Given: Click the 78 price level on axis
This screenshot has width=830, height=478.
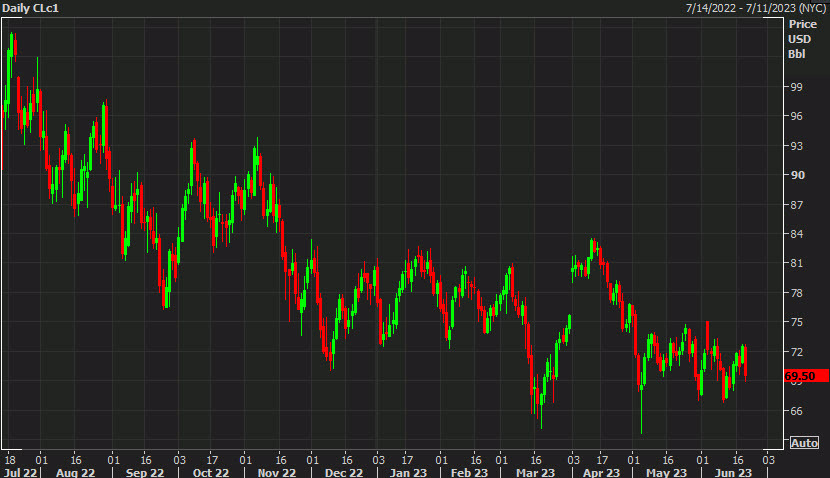Looking at the screenshot, I should tap(796, 293).
